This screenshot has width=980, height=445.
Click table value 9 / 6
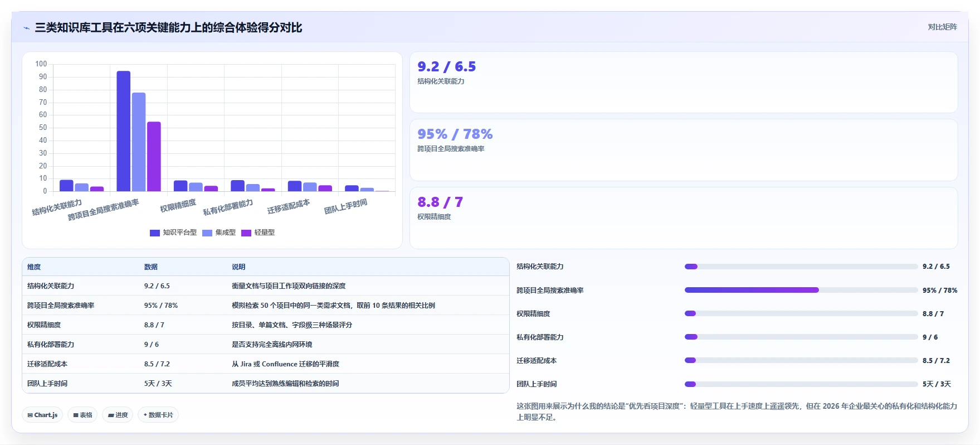click(152, 345)
